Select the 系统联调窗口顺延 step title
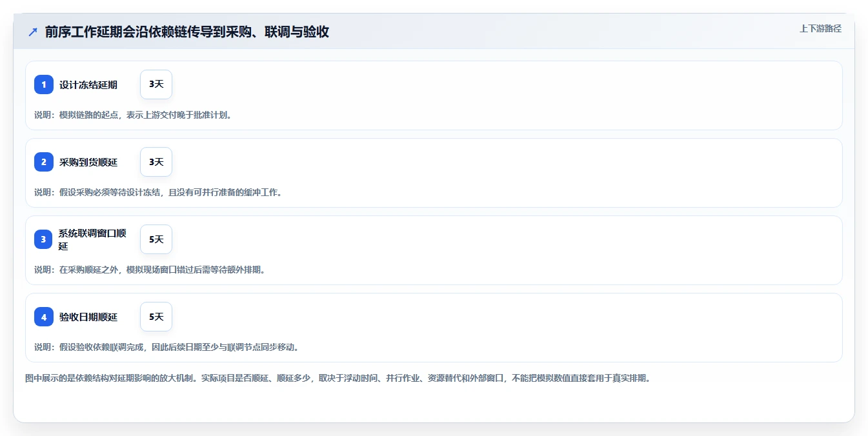This screenshot has height=436, width=868. (92, 239)
